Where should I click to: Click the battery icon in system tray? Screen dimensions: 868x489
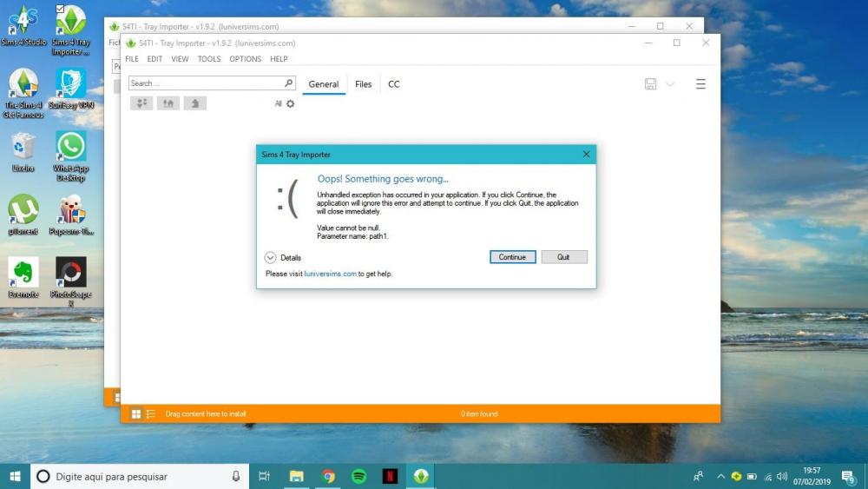pos(752,476)
